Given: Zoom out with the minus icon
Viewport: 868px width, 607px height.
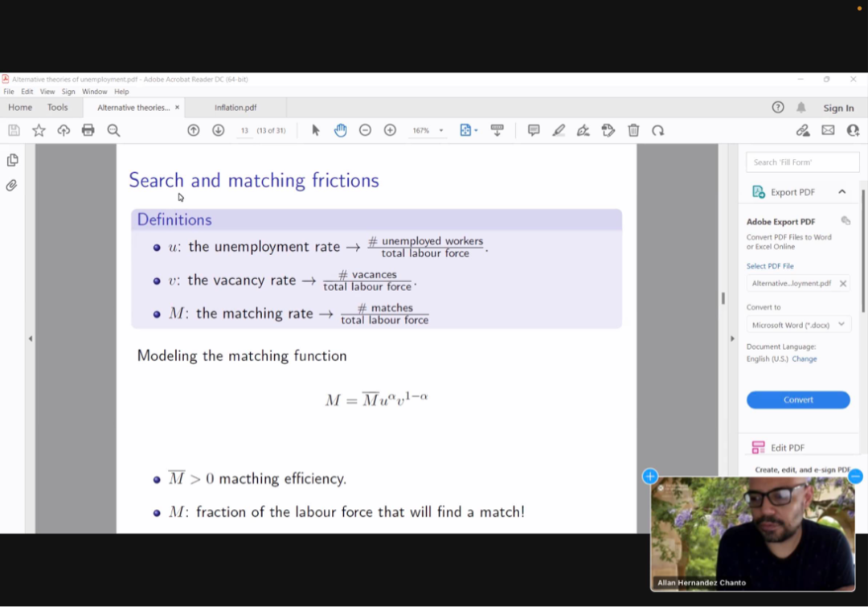Looking at the screenshot, I should (x=365, y=130).
